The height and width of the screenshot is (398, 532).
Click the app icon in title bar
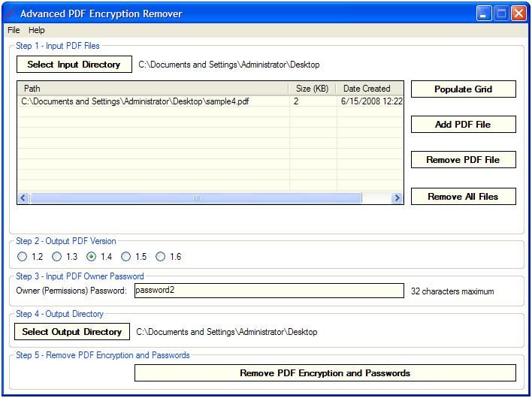[x=11, y=14]
